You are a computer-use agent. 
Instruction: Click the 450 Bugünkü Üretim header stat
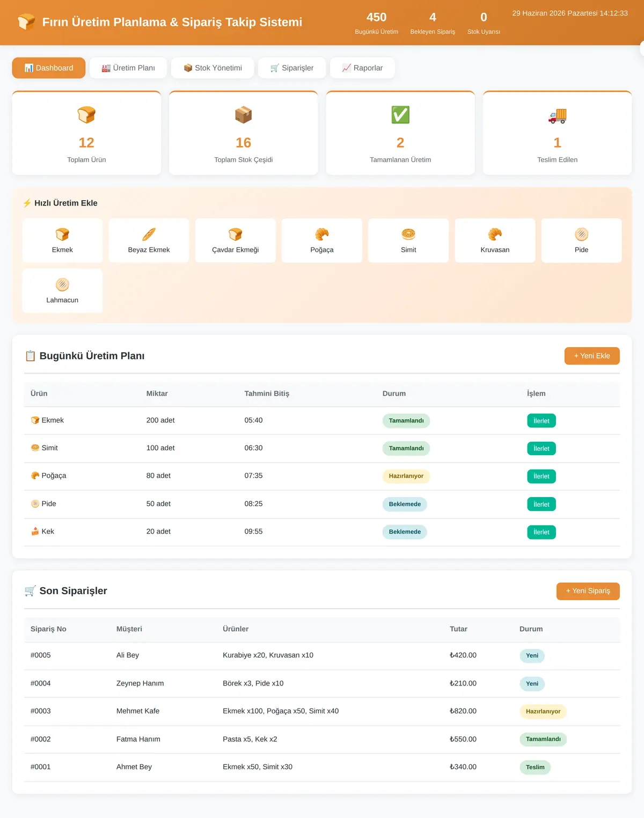(x=376, y=23)
